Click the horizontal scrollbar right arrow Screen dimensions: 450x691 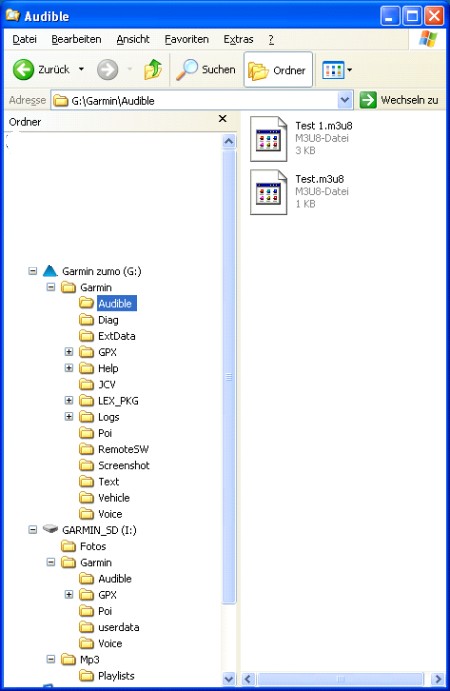[x=437, y=679]
